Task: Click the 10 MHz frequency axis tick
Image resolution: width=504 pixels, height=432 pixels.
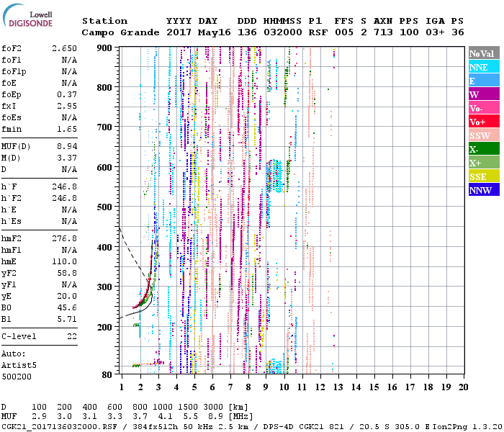Action: pos(284,387)
